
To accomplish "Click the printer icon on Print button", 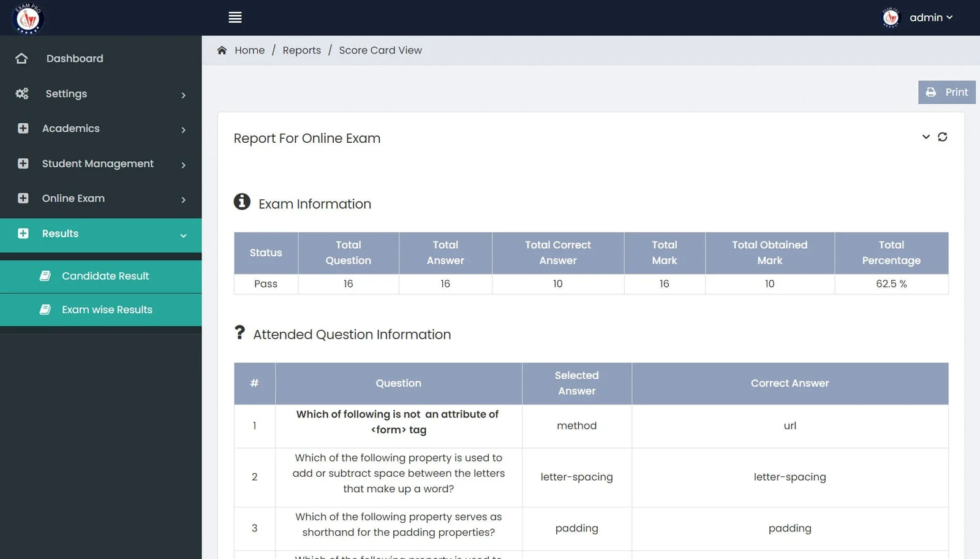I will 931,92.
